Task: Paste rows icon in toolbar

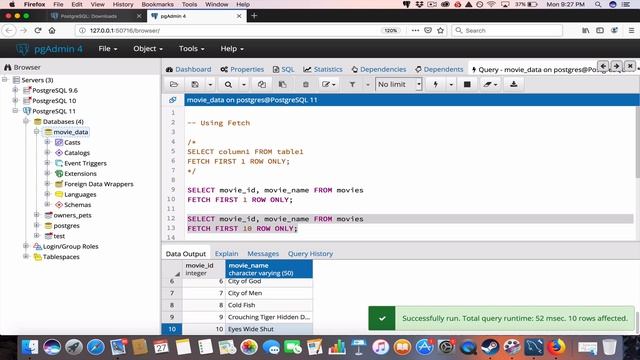Action: (x=282, y=84)
